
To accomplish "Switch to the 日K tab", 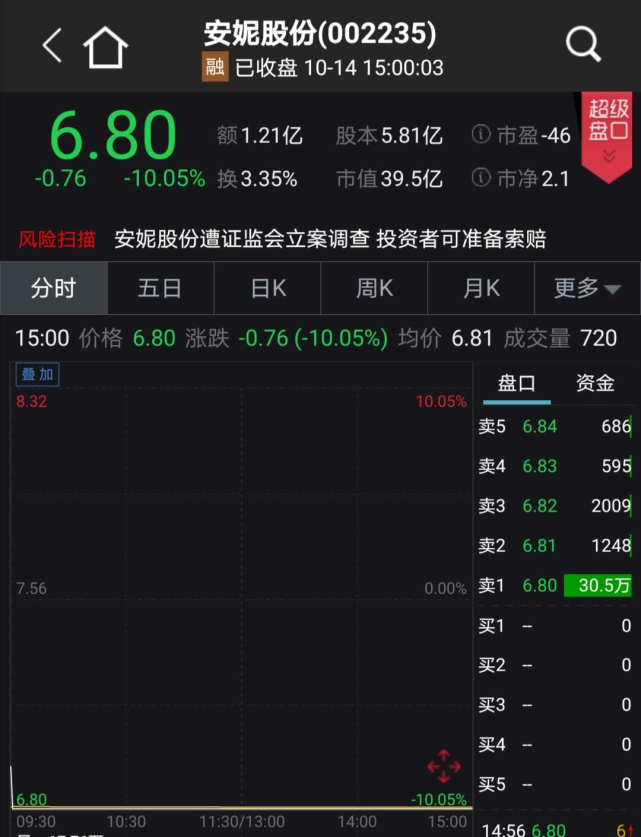I will (267, 288).
